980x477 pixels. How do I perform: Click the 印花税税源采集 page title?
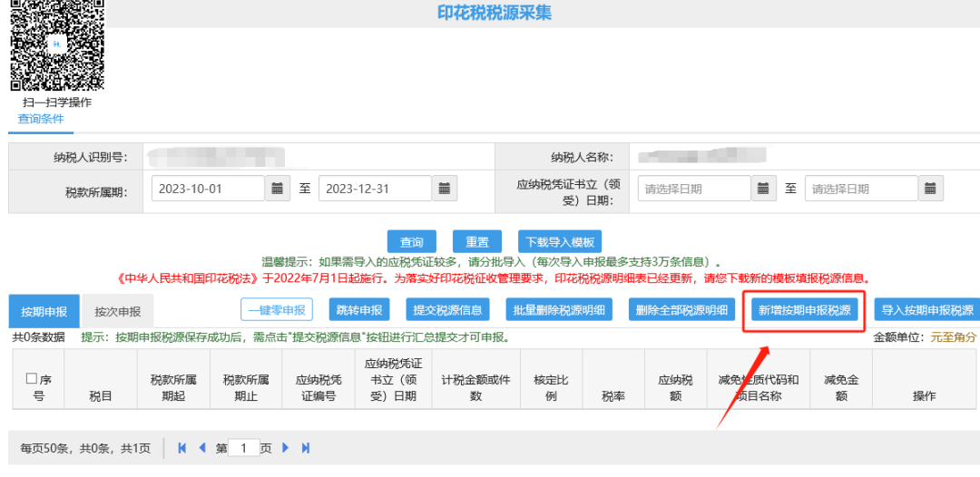(x=495, y=12)
